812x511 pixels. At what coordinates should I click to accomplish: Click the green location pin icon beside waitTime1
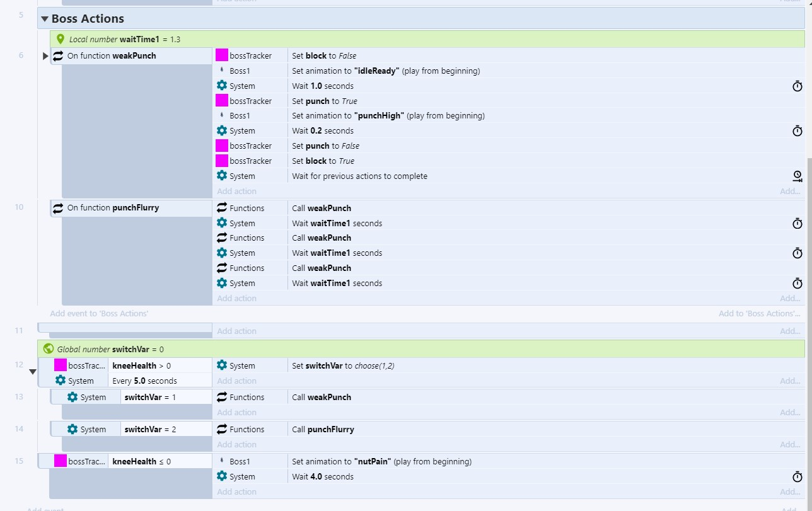pyautogui.click(x=61, y=39)
